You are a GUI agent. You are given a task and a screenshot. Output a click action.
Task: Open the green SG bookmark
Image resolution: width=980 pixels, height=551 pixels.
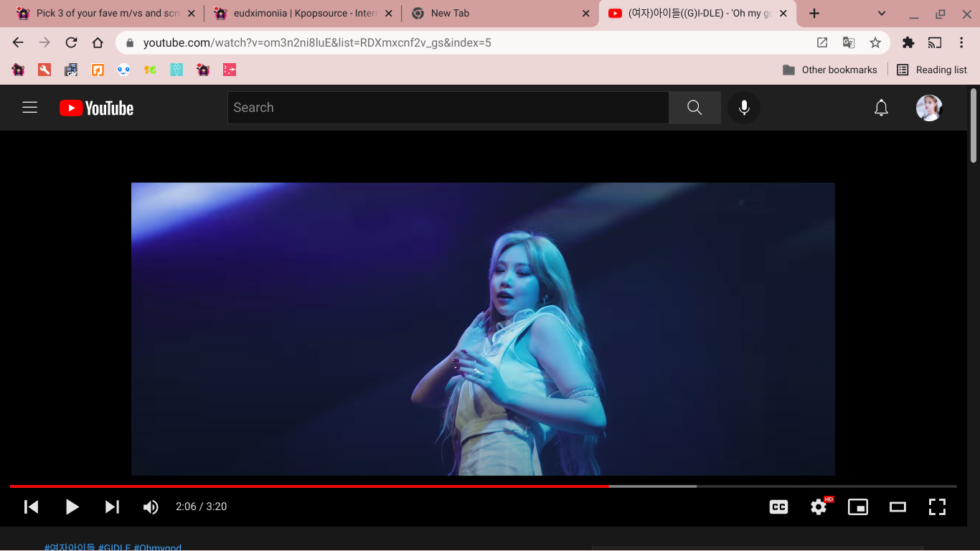coord(150,70)
